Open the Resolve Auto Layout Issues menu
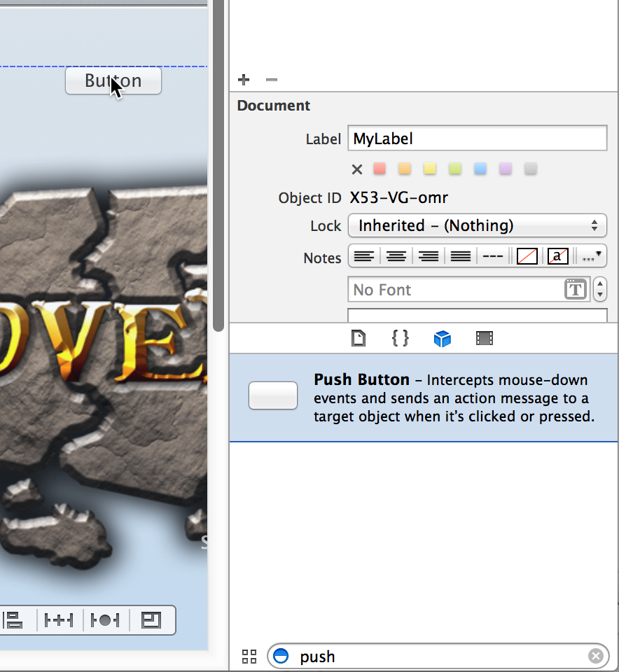The height and width of the screenshot is (672, 619). [x=106, y=620]
